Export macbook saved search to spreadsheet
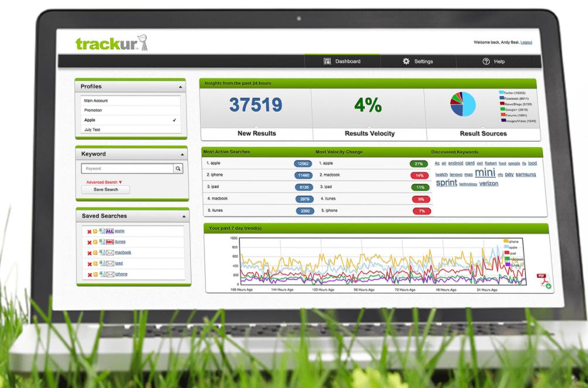 tap(102, 253)
